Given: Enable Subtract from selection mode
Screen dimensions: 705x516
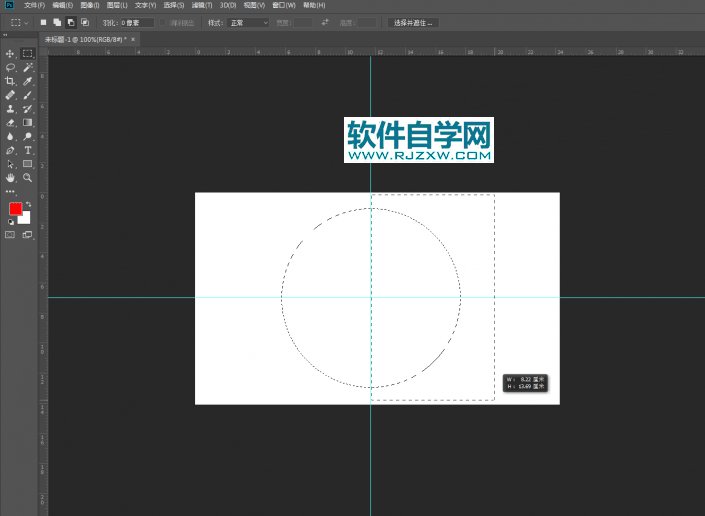Looking at the screenshot, I should point(70,22).
